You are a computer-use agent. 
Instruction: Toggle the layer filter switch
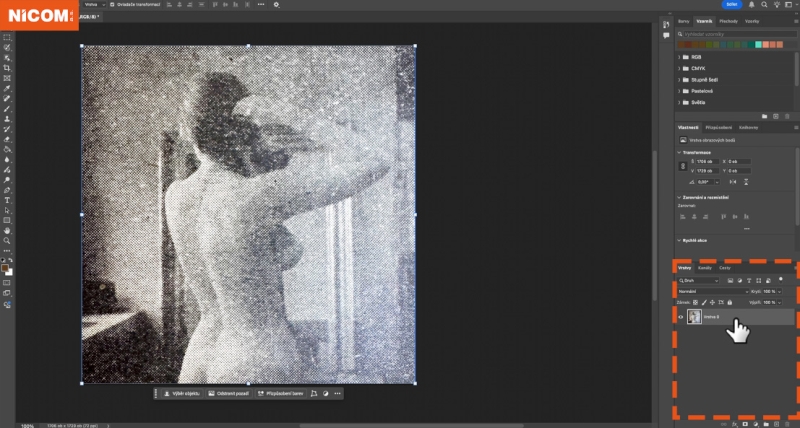click(x=781, y=280)
